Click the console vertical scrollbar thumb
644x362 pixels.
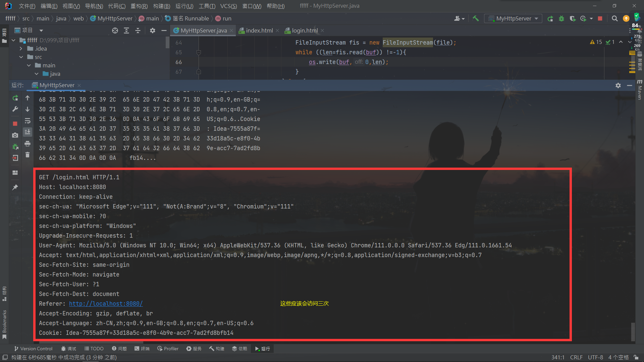pos(633,331)
